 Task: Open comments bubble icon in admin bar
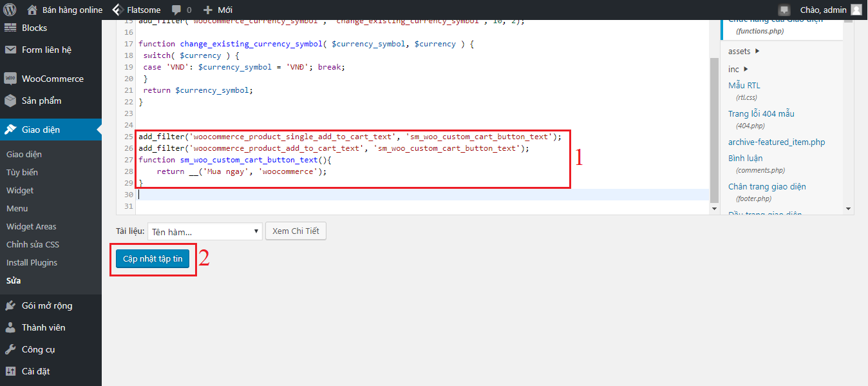tap(176, 10)
